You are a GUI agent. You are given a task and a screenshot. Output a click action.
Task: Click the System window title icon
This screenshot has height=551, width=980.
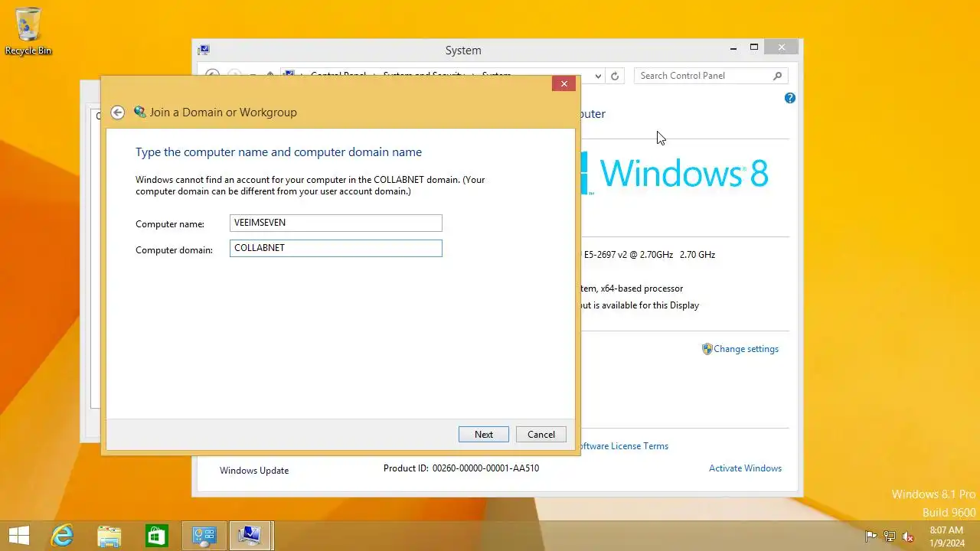(x=204, y=50)
